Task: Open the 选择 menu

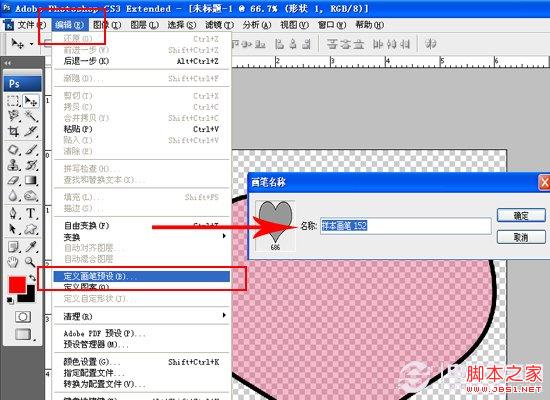Action: pyautogui.click(x=182, y=25)
